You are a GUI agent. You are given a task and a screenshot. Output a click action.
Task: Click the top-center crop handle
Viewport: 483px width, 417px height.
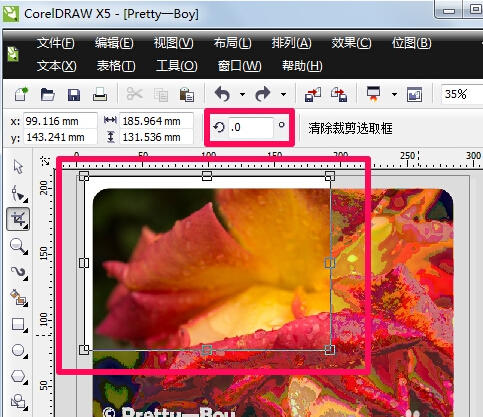[x=207, y=176]
